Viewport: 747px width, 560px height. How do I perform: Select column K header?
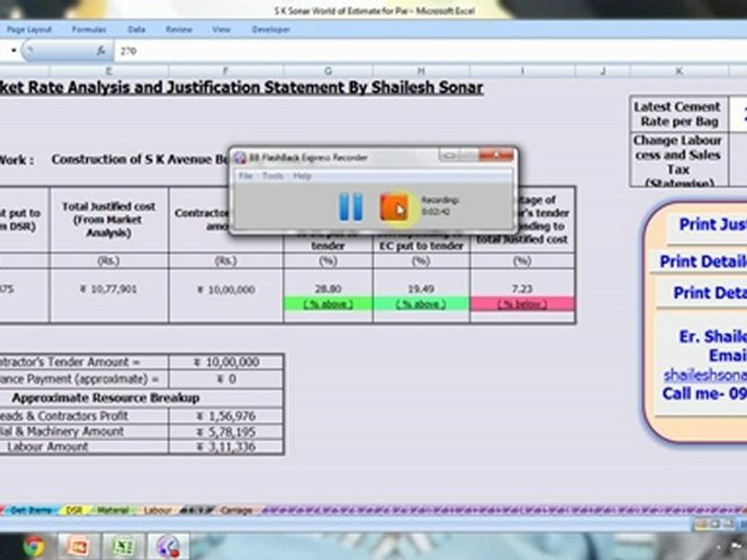click(679, 72)
